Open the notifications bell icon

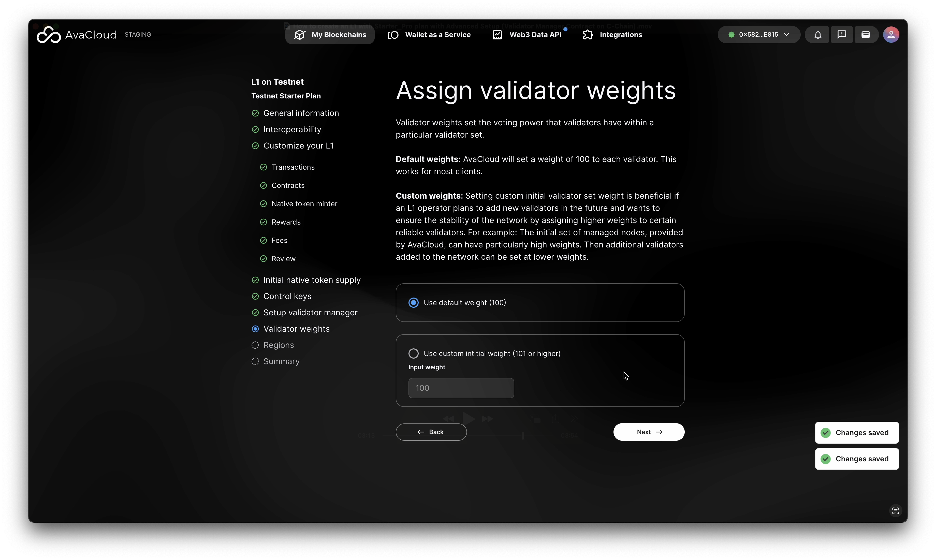(x=817, y=35)
